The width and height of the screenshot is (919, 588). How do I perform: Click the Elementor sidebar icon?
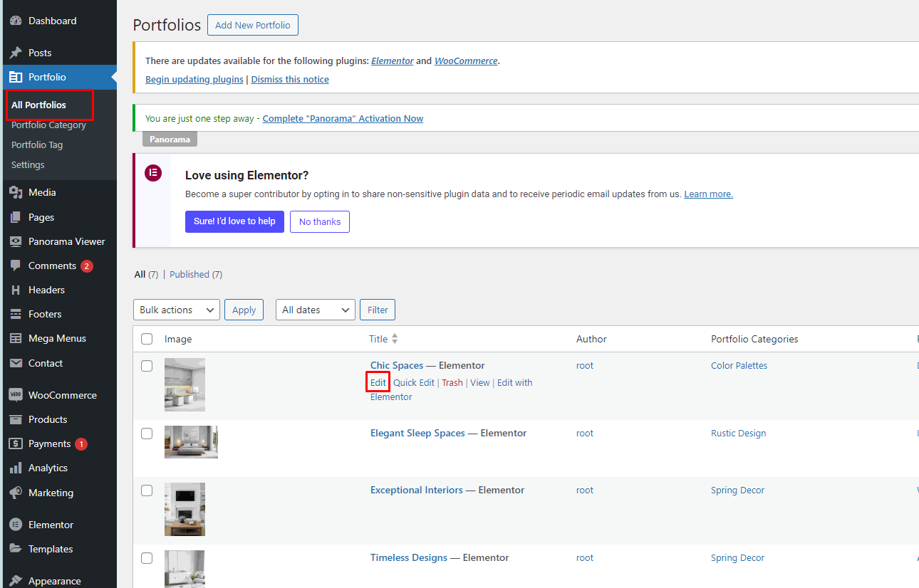16,525
